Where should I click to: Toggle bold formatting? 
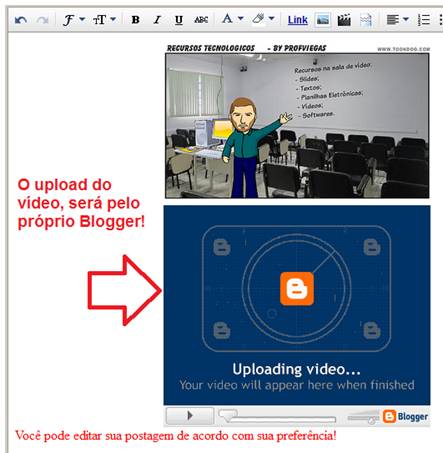135,20
